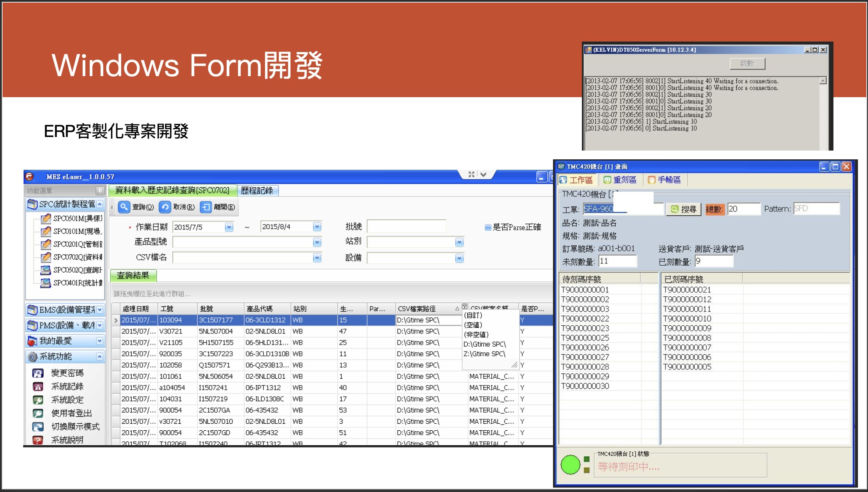Expand the EMS設備管理 panel

point(100,310)
